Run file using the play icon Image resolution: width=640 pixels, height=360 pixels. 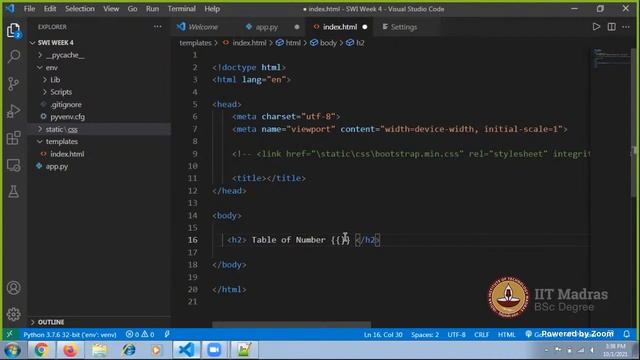[596, 27]
